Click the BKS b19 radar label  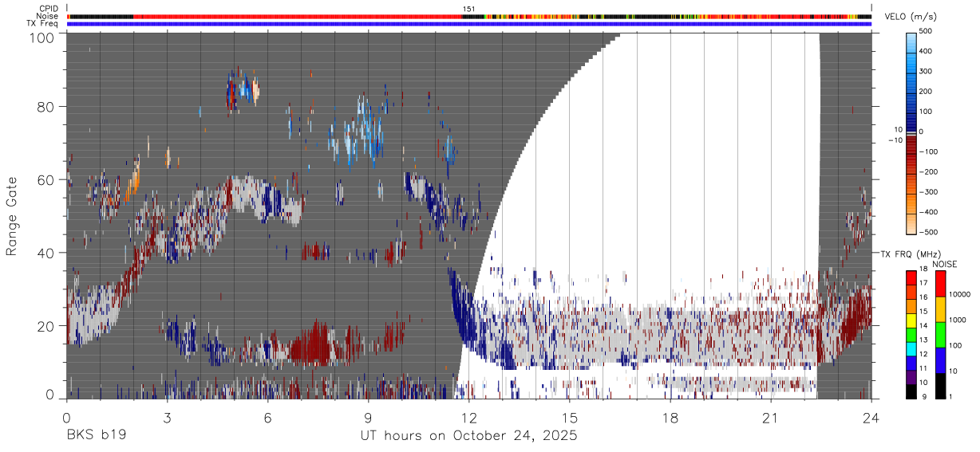click(x=96, y=436)
